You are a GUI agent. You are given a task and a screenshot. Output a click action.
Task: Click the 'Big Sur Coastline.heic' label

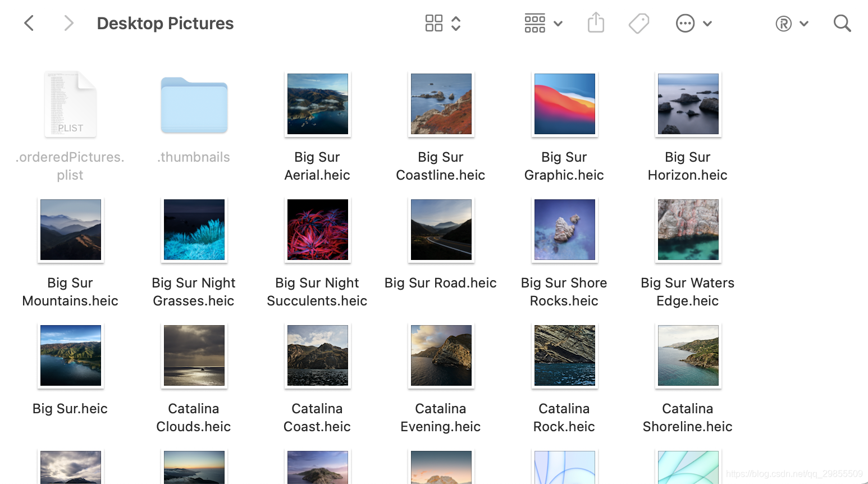[x=441, y=166]
